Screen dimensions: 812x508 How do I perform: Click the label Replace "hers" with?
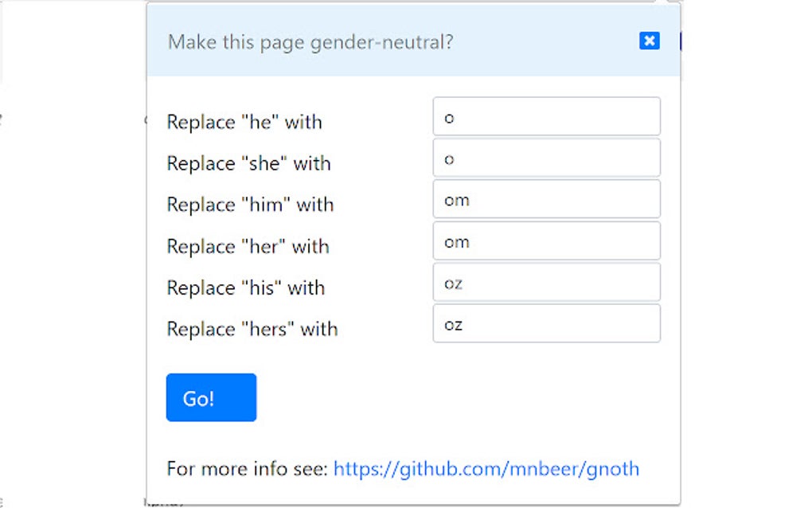click(252, 329)
